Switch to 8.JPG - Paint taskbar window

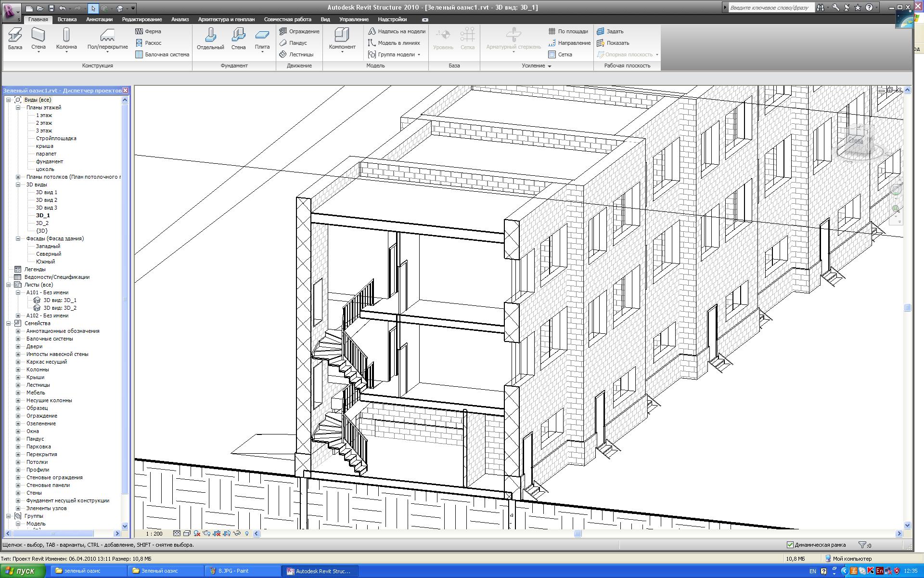pos(233,571)
